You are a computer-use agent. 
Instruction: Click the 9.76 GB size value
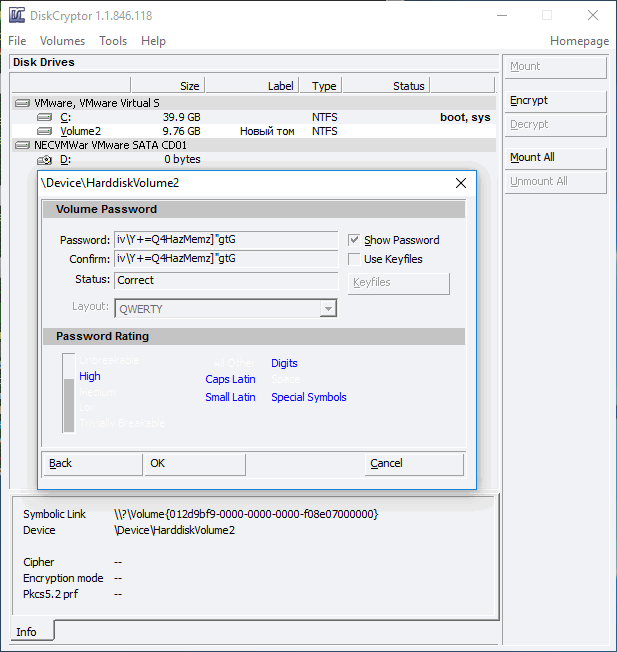pyautogui.click(x=181, y=131)
